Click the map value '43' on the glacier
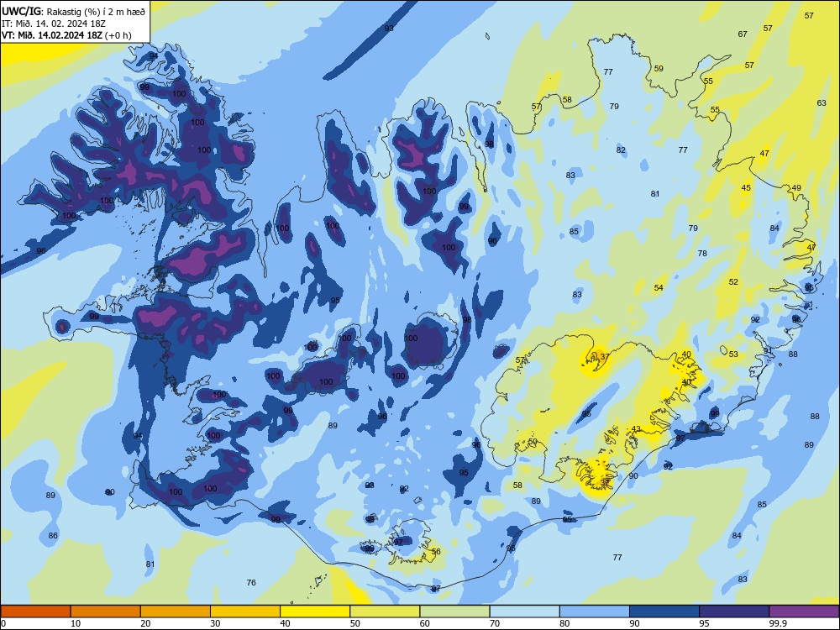Screen dimensions: 840x630 click(x=637, y=429)
